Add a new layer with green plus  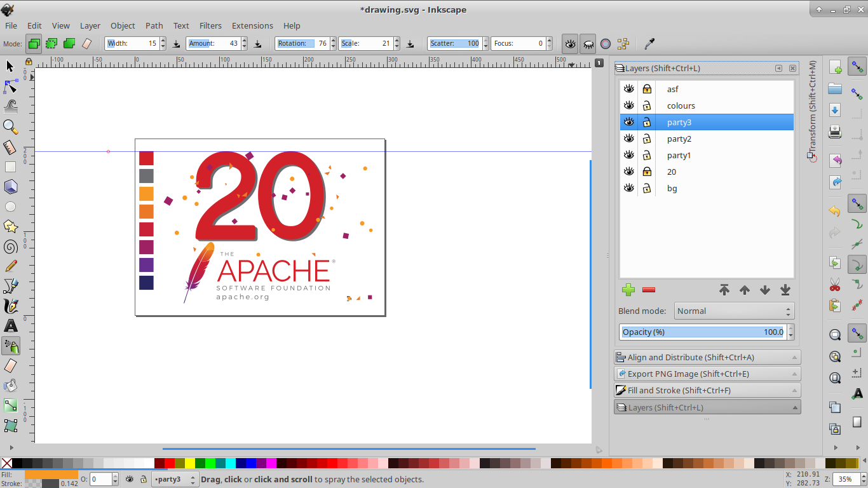pyautogui.click(x=628, y=290)
